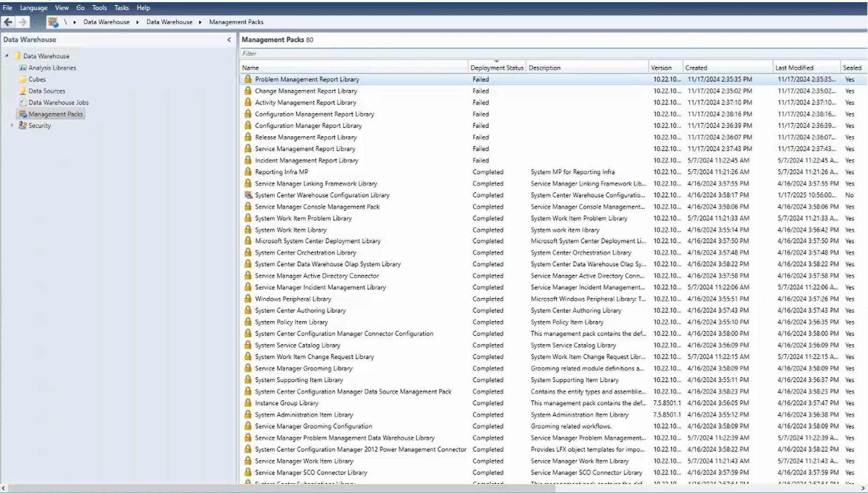
Task: Click the Filter input field
Action: pyautogui.click(x=553, y=53)
